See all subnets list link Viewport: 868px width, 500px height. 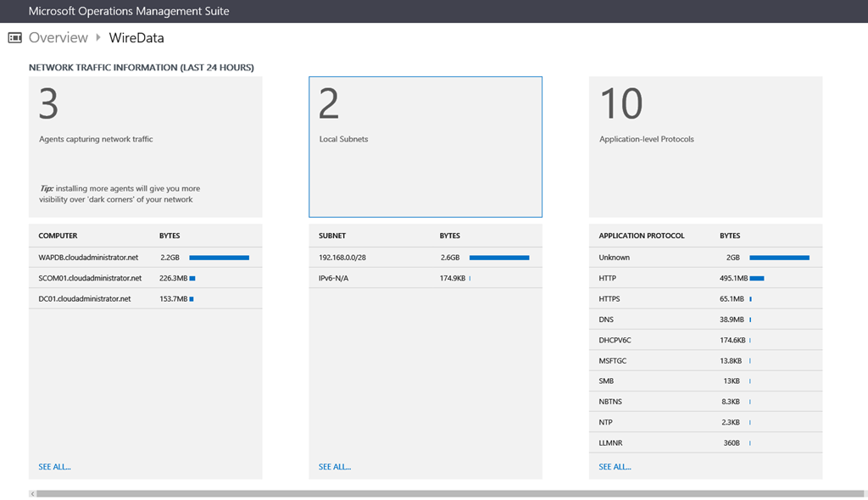click(335, 467)
